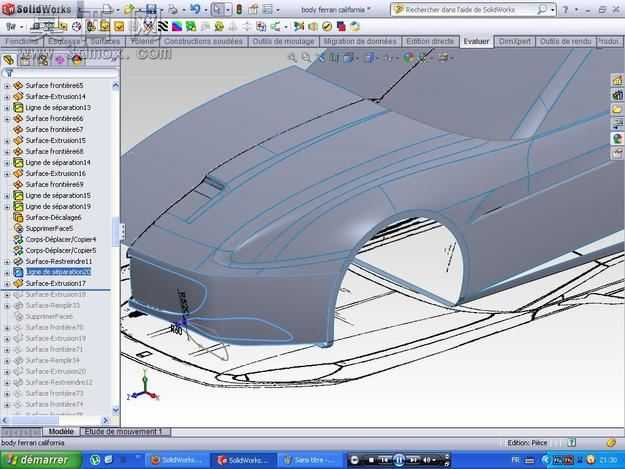Click the folder icon in the right task pane
Viewport: 625px width, 469px height.
tap(617, 109)
